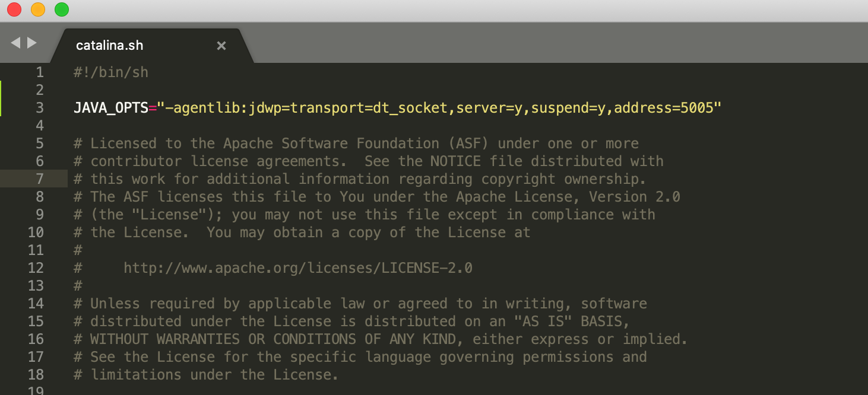Click the back tab navigation arrow
Image resolution: width=868 pixels, height=395 pixels.
(x=15, y=43)
